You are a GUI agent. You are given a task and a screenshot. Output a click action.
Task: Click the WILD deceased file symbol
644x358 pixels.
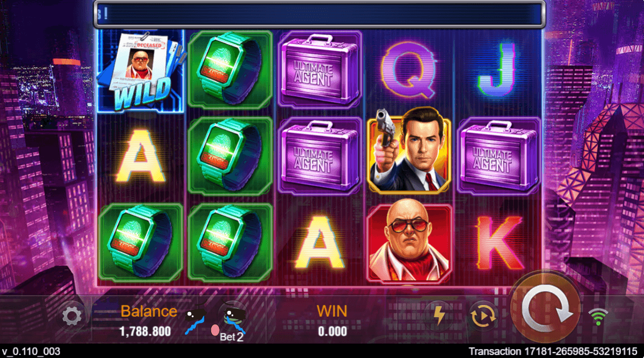tap(141, 71)
